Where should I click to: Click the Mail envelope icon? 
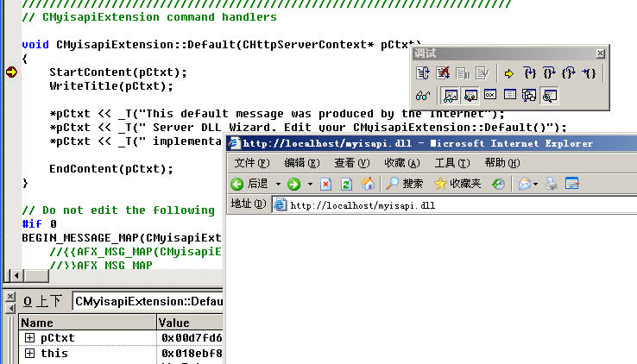click(x=525, y=185)
